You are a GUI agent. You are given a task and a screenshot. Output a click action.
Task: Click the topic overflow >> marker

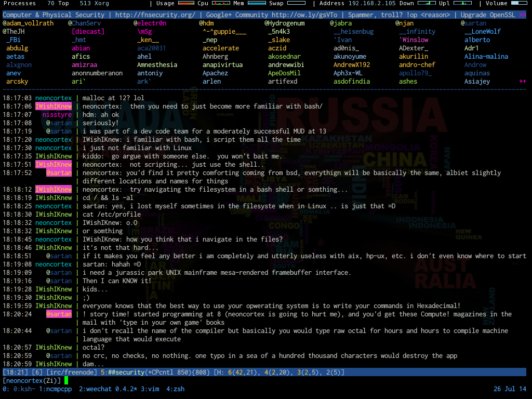[x=523, y=15]
